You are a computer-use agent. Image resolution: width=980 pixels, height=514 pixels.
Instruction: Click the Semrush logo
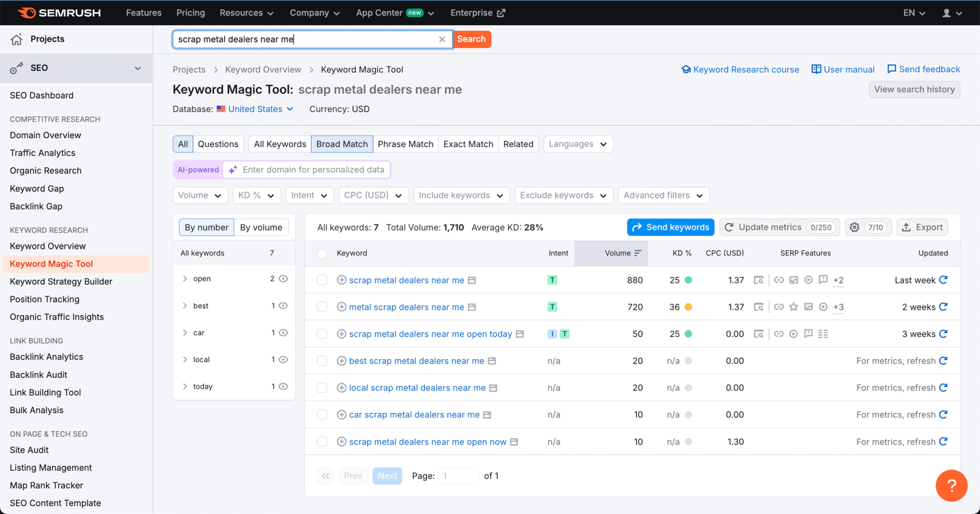coord(59,13)
